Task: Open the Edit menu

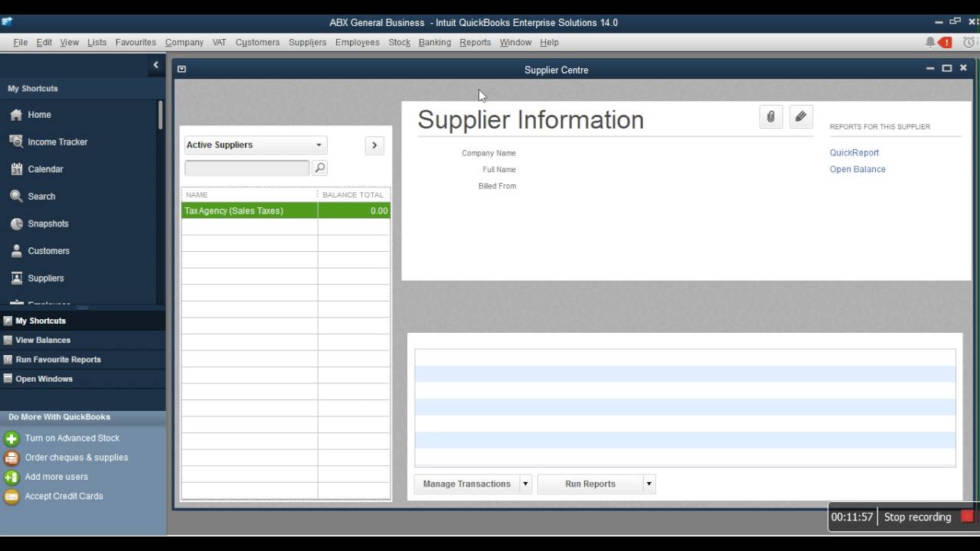Action: [44, 42]
